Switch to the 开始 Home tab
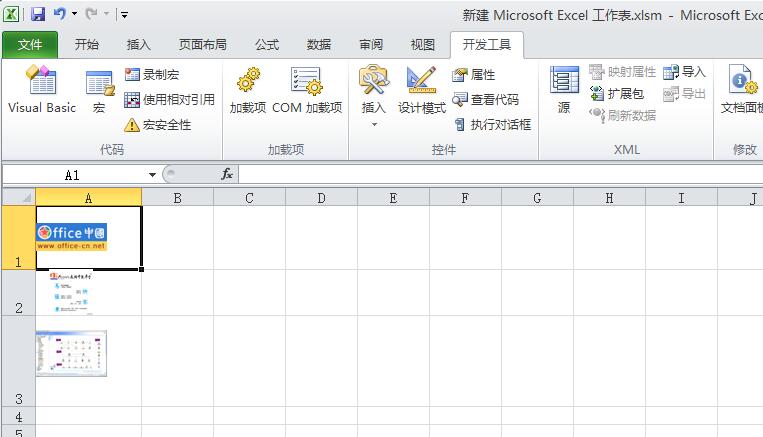 [x=87, y=45]
